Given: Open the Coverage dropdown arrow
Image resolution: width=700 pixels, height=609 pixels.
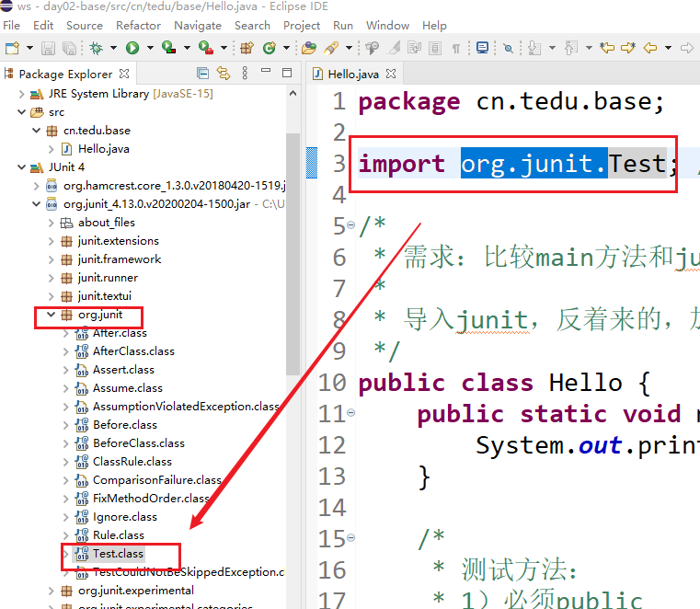Looking at the screenshot, I should click(187, 48).
